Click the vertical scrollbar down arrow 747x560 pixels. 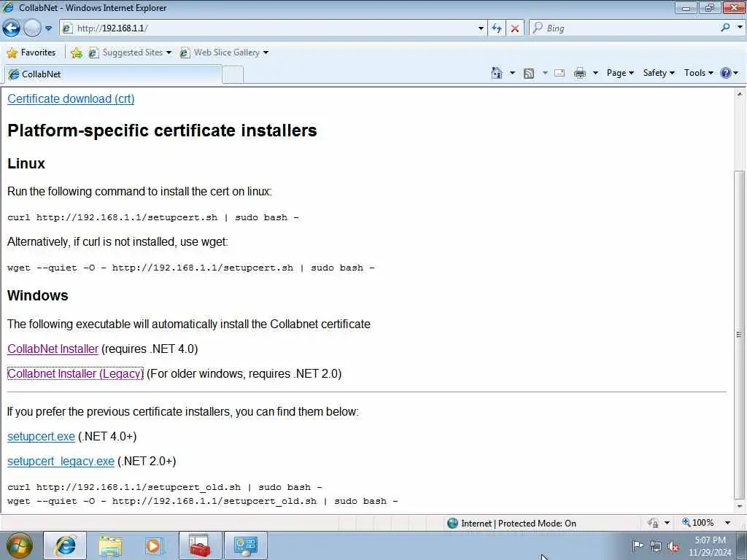click(x=740, y=506)
